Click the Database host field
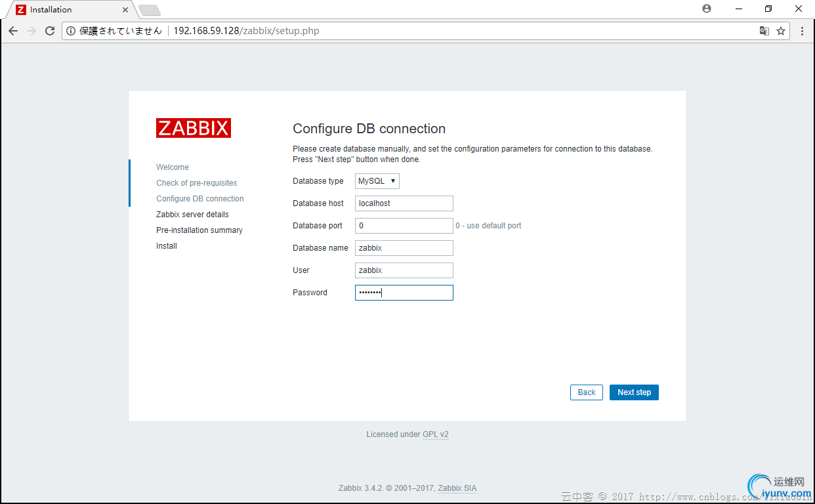Image resolution: width=815 pixels, height=504 pixels. pos(404,203)
